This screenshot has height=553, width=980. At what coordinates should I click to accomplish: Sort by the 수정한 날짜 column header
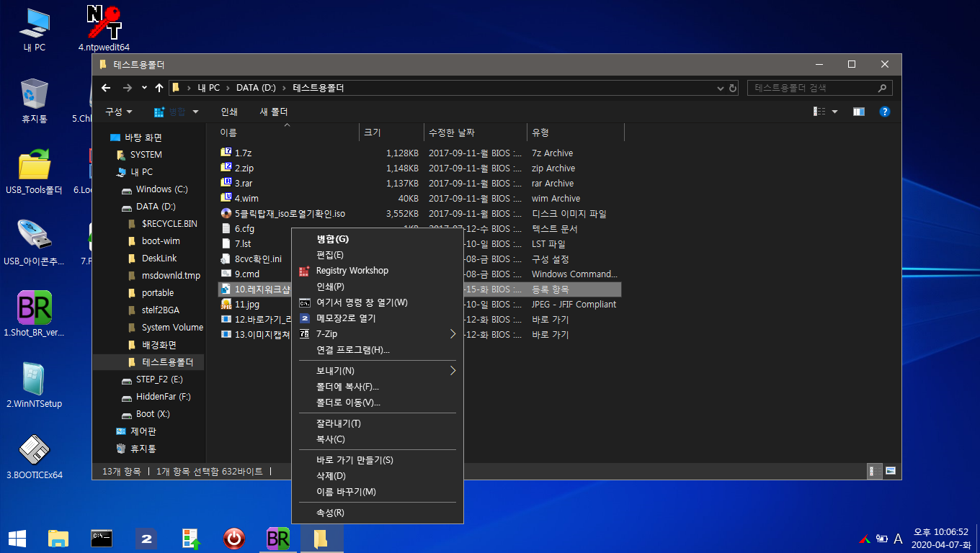pyautogui.click(x=476, y=132)
